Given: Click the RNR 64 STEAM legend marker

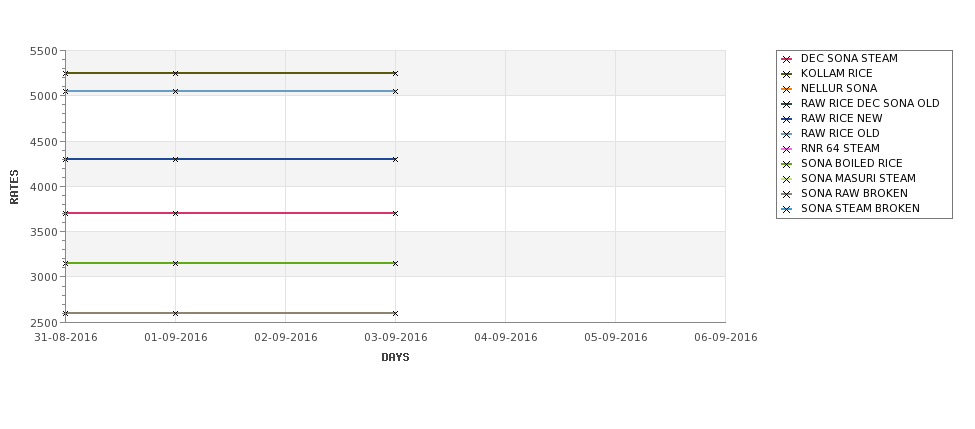Looking at the screenshot, I should pos(787,149).
